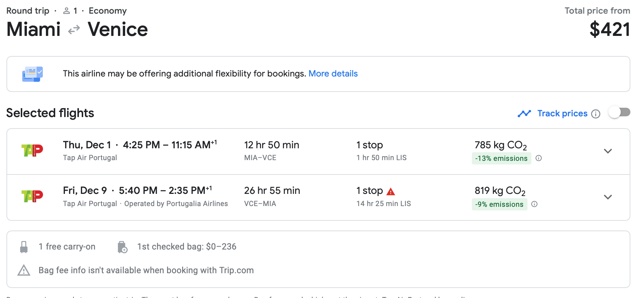Screen dimensions: 644x298
Task: Click the 'Selected flights' heading
Action: [50, 113]
